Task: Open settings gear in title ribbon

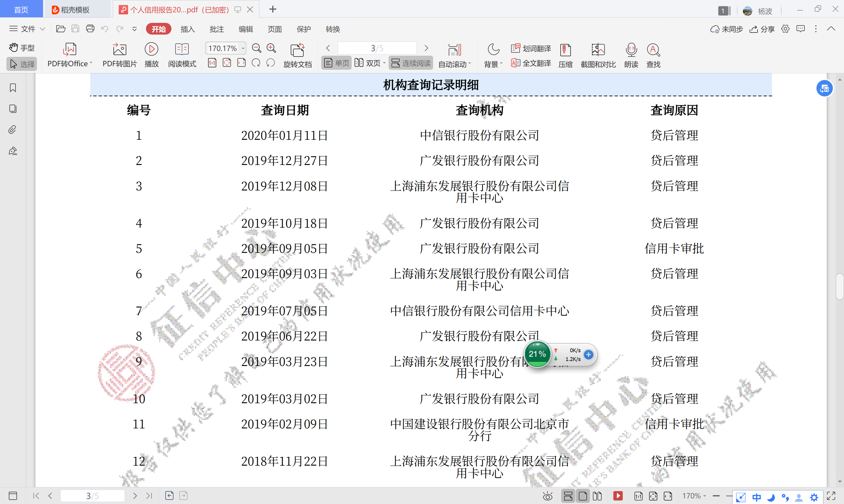Action: tap(785, 29)
